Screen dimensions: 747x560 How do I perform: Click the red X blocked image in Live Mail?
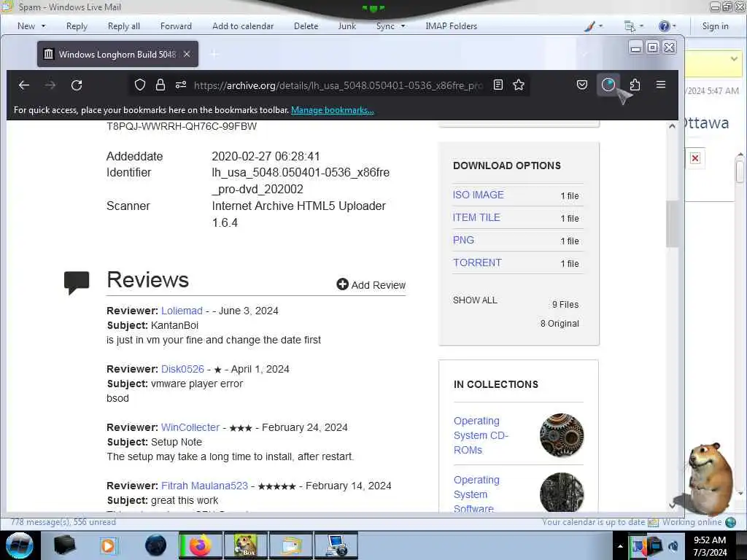pos(695,158)
